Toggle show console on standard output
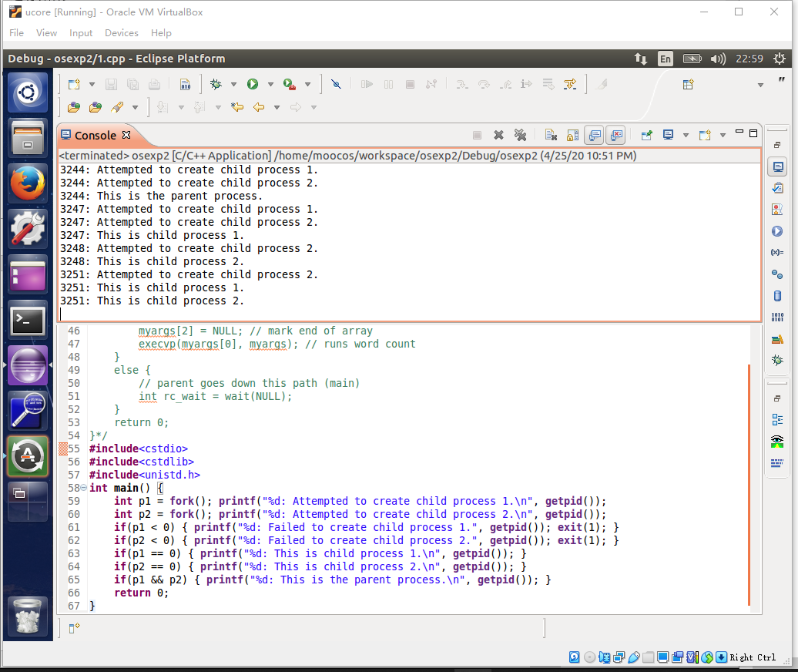798x672 pixels. 595,135
